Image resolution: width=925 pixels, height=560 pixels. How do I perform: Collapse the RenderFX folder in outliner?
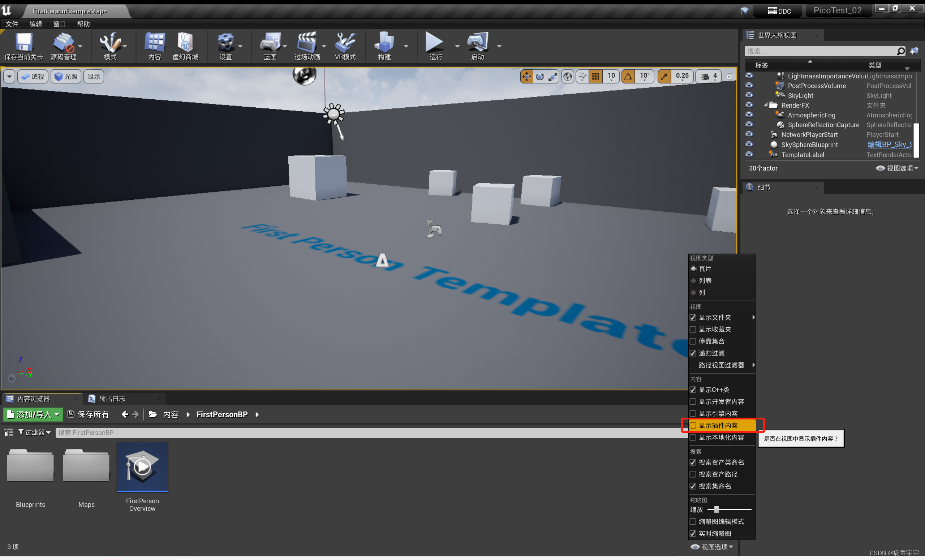click(x=765, y=105)
